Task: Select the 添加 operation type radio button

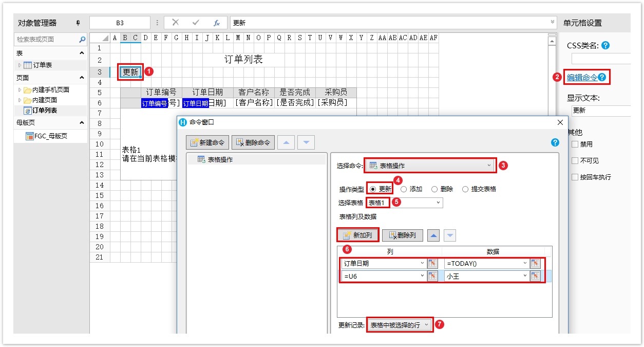Action: [404, 189]
